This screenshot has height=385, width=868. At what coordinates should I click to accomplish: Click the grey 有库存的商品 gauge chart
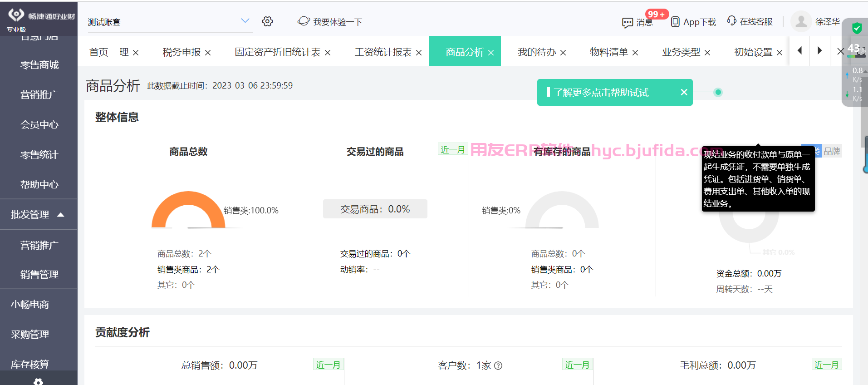(562, 209)
